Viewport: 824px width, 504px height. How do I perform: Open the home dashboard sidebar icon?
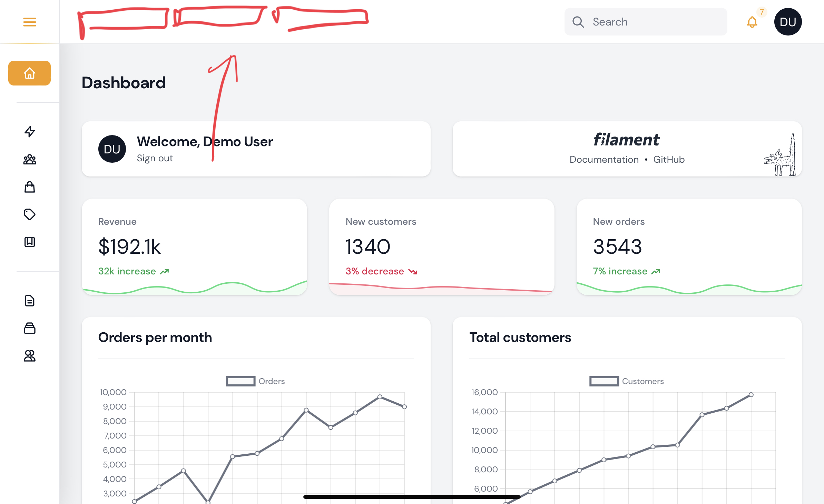(x=29, y=73)
